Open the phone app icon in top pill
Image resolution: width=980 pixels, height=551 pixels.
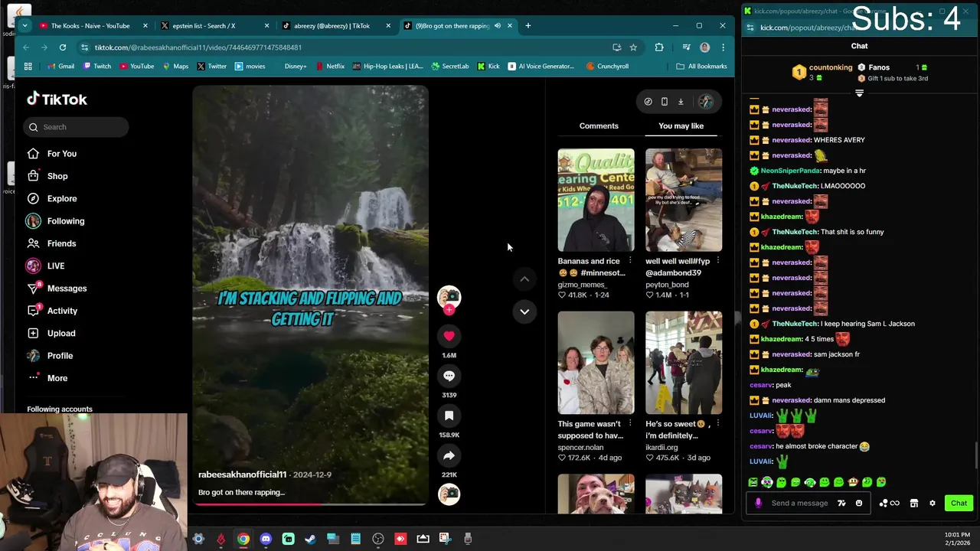[664, 102]
